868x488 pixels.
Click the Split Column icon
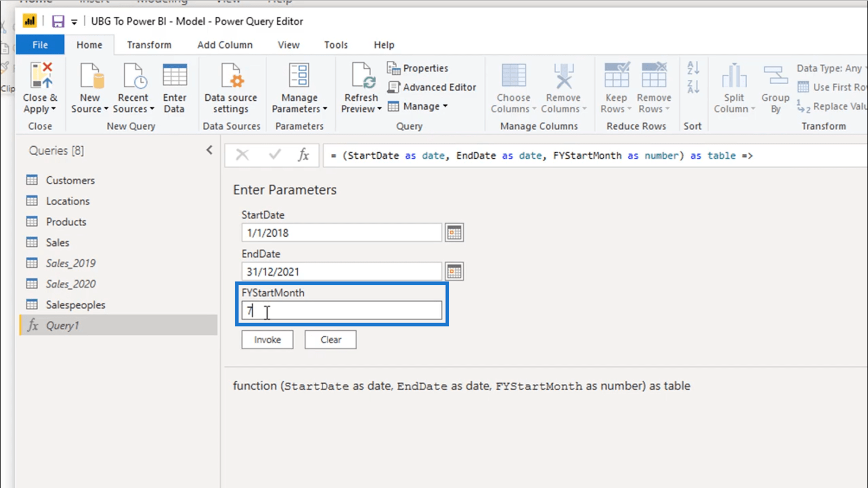click(734, 75)
